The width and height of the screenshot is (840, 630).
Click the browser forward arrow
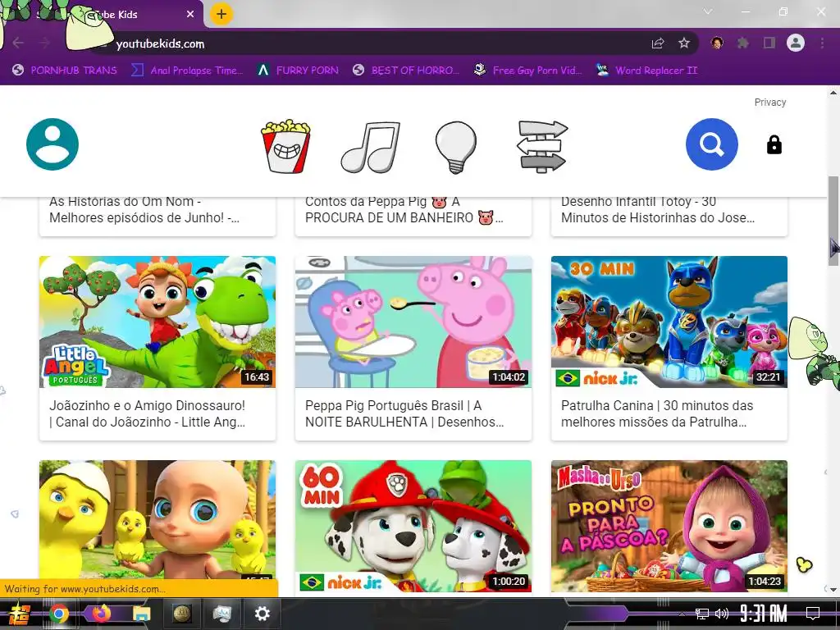tap(45, 43)
